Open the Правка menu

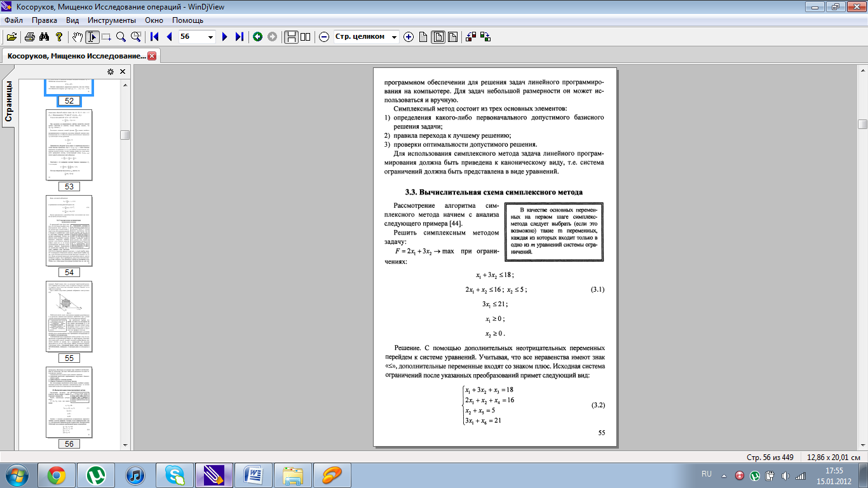(x=44, y=20)
